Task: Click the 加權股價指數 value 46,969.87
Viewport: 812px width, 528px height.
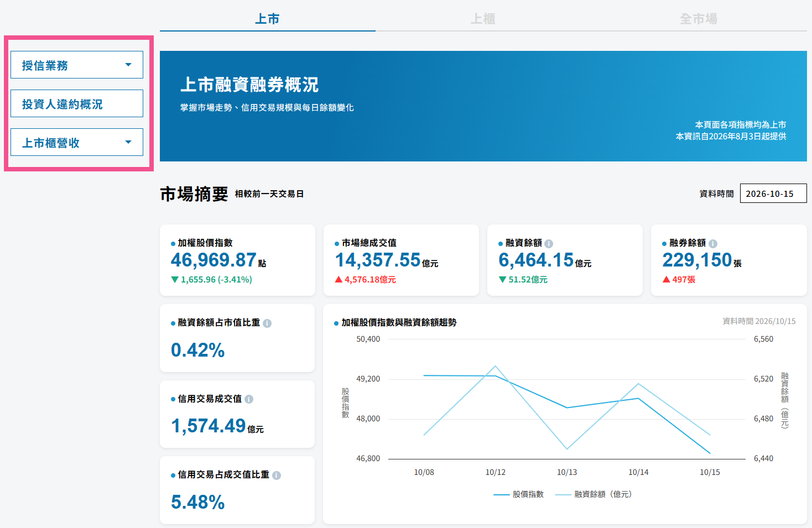Action: pos(214,260)
